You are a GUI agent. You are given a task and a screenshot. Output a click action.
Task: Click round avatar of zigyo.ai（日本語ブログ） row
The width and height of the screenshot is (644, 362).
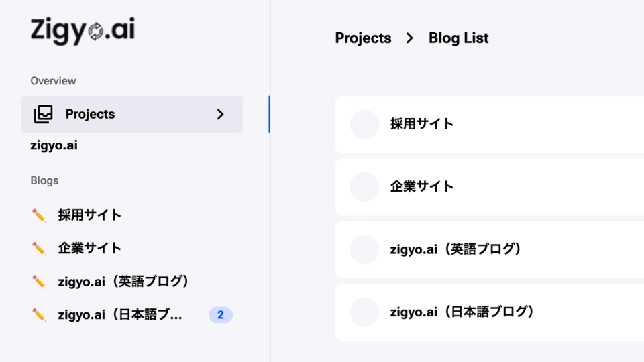pyautogui.click(x=364, y=312)
